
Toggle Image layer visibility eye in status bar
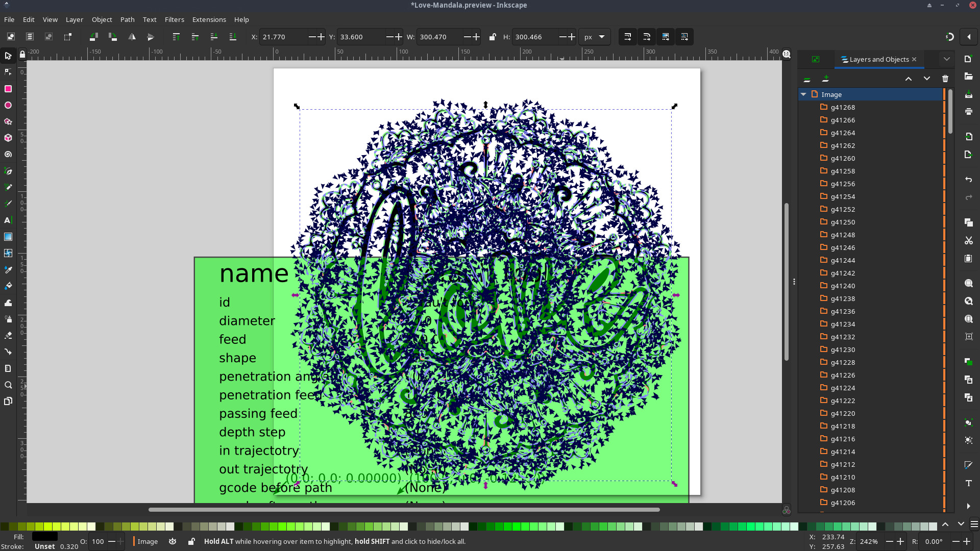pos(173,541)
